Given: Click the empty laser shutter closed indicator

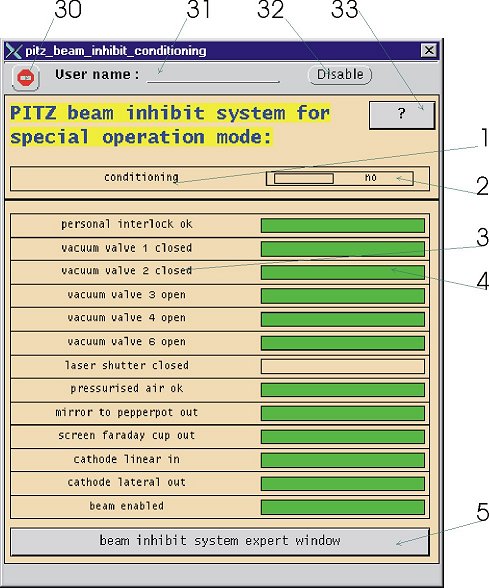Looking at the screenshot, I should coord(343,366).
